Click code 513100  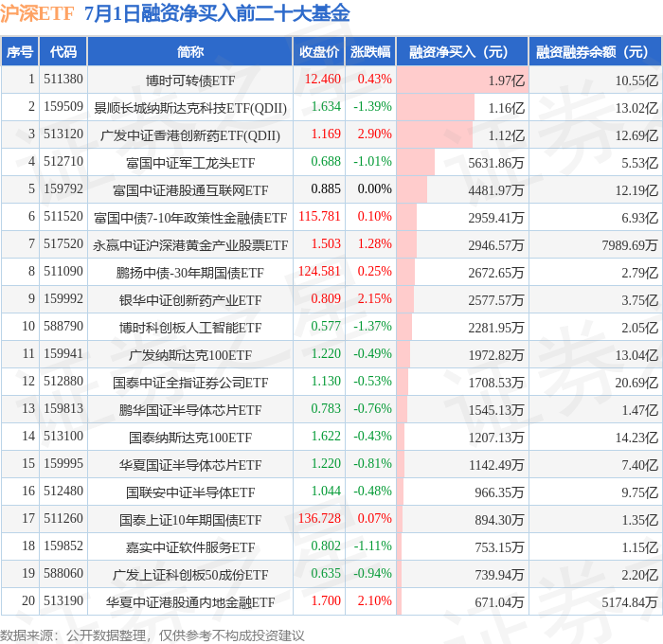[x=63, y=437]
